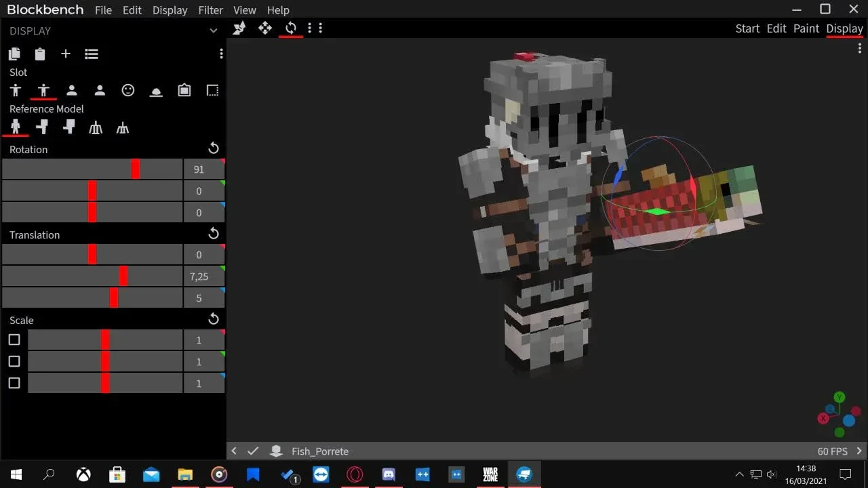Click the plus icon in the Display panel
The width and height of the screenshot is (868, 488).
(66, 54)
